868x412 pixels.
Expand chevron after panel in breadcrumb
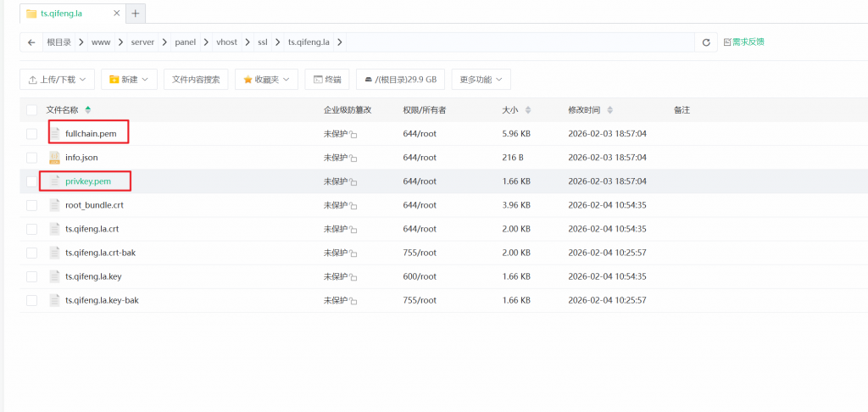(x=204, y=42)
